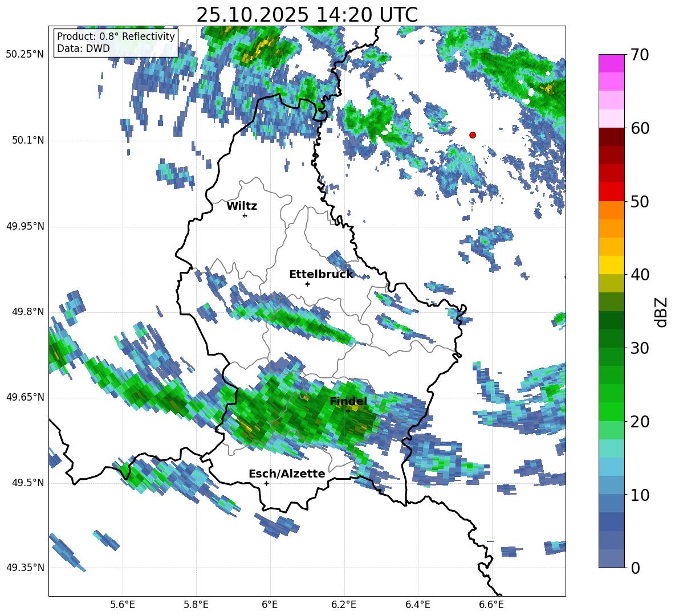Click the red radar site dot
The image size is (675, 616).
click(473, 134)
